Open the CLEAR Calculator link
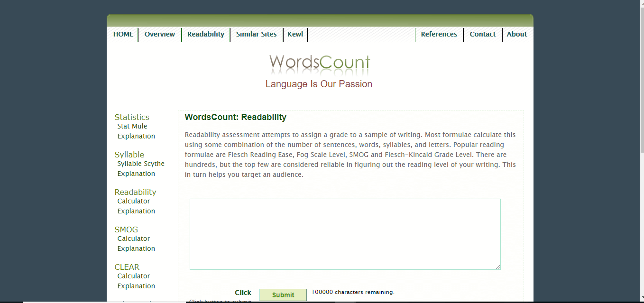The height and width of the screenshot is (303, 644). tap(134, 276)
